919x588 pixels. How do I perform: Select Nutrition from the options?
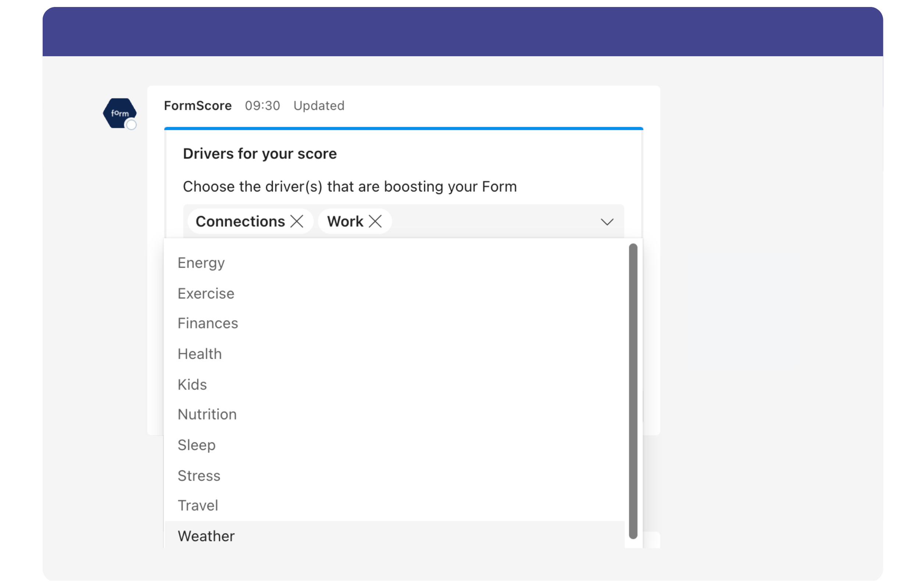394,415
